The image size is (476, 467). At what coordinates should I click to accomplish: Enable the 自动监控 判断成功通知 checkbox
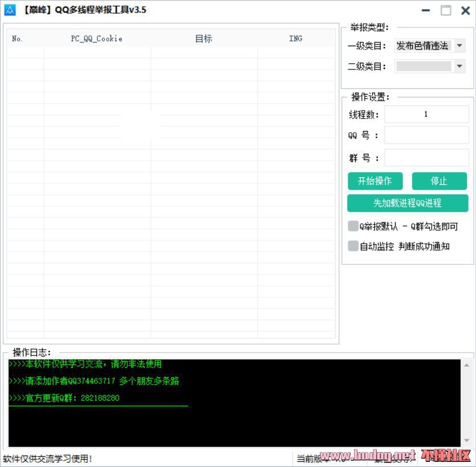pyautogui.click(x=353, y=246)
